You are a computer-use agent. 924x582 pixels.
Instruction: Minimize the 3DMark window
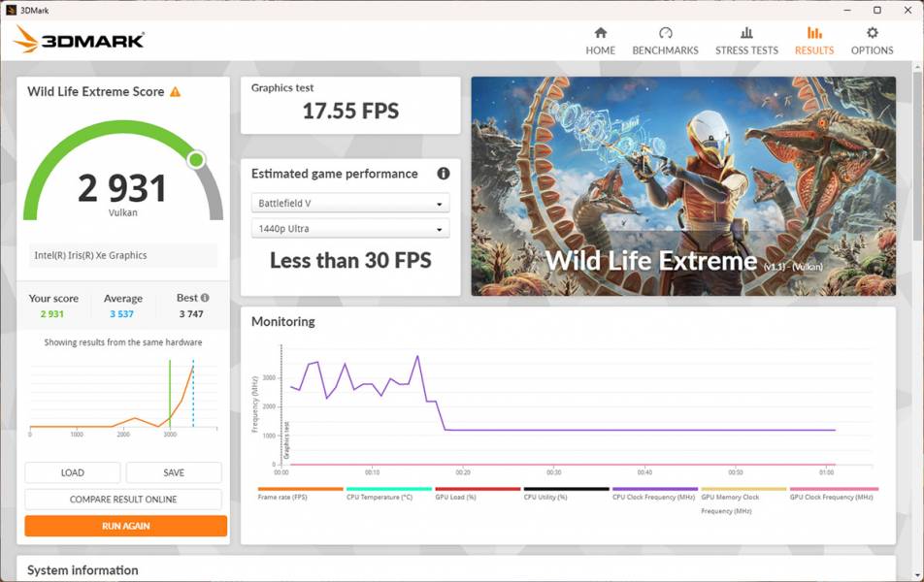(x=847, y=10)
